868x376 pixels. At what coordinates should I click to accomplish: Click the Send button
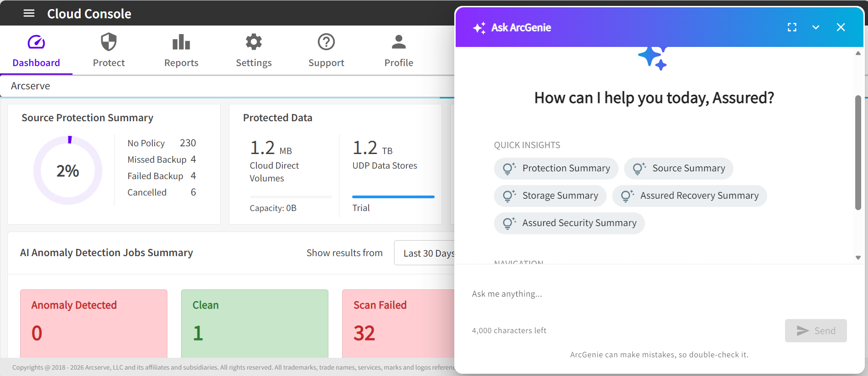(x=816, y=330)
